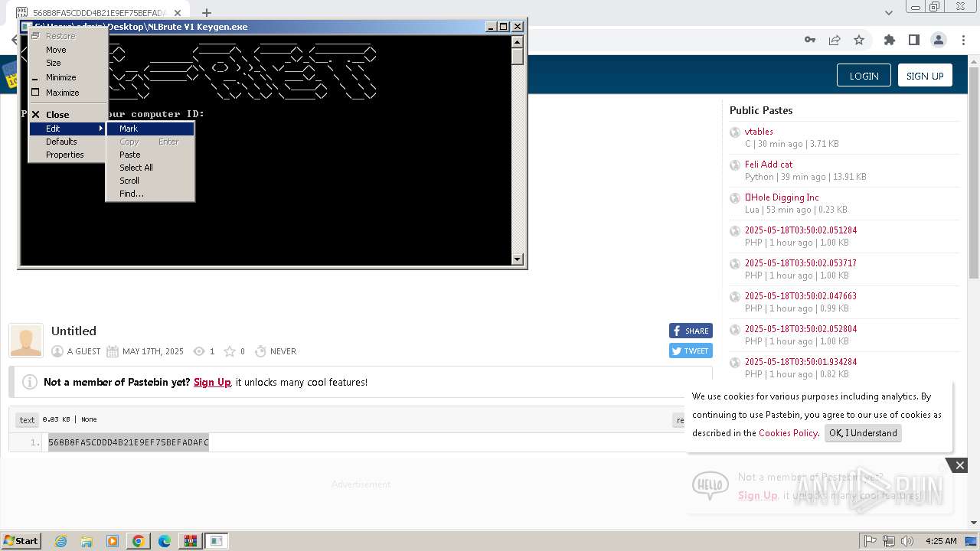This screenshot has width=980, height=551.
Task: Switch to console window taskbar button
Action: pos(217,541)
